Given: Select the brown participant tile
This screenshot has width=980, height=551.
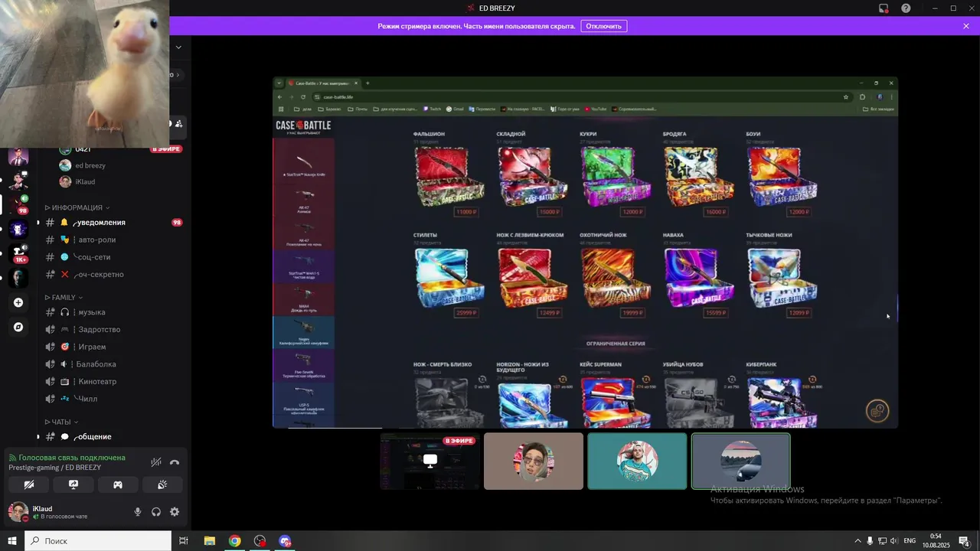Looking at the screenshot, I should click(x=534, y=461).
